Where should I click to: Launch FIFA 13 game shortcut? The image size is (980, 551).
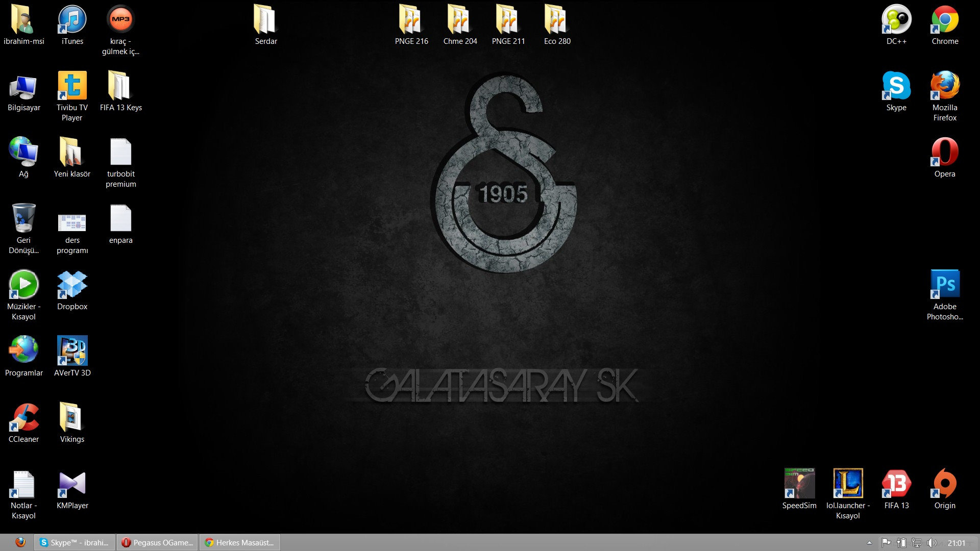[896, 489]
